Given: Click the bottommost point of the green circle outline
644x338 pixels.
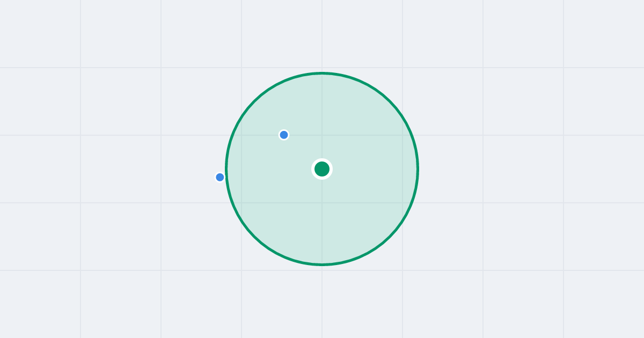Looking at the screenshot, I should (x=322, y=264).
